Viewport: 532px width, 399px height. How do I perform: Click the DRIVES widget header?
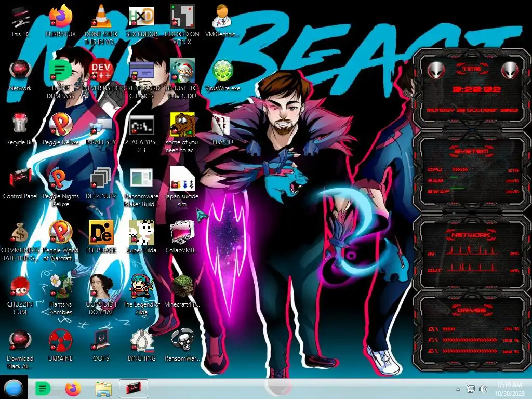(x=472, y=310)
